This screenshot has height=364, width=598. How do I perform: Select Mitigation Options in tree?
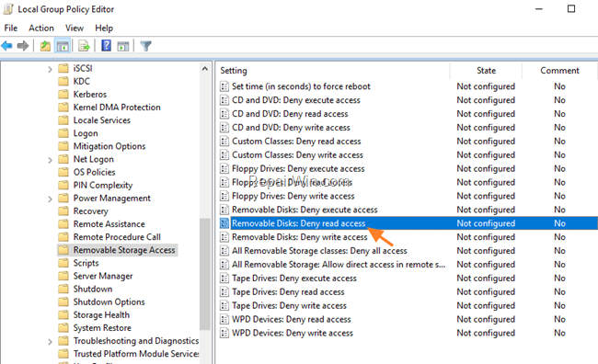pyautogui.click(x=109, y=146)
